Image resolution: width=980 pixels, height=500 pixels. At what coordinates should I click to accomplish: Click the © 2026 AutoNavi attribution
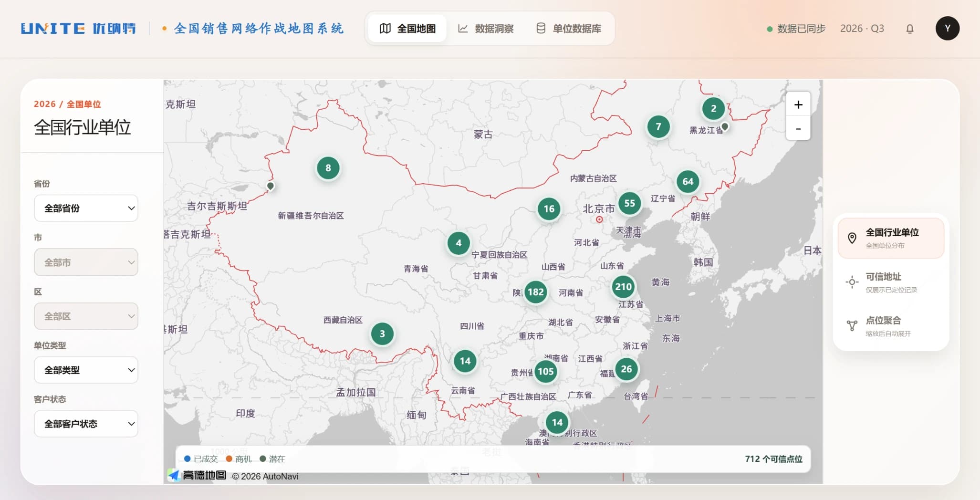[x=265, y=476]
